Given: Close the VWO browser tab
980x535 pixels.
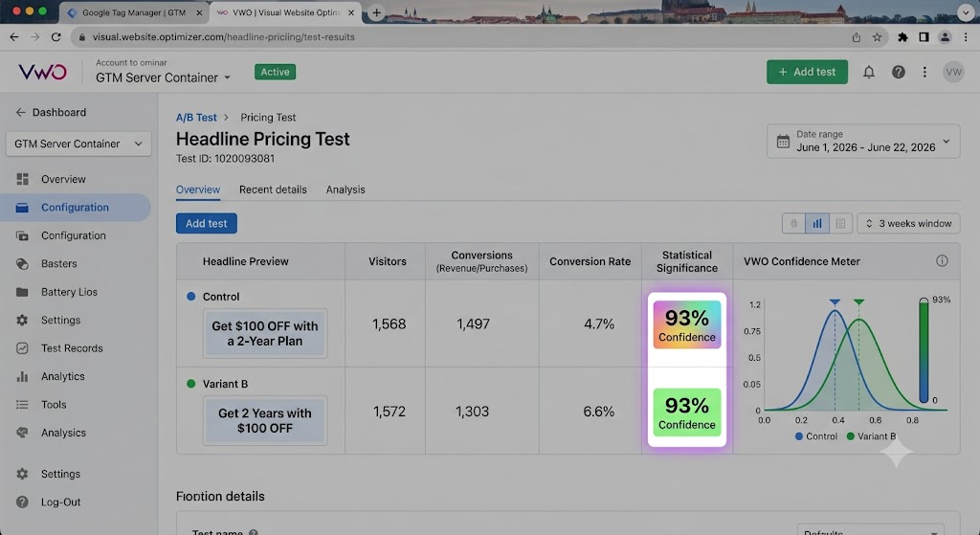Looking at the screenshot, I should point(350,12).
